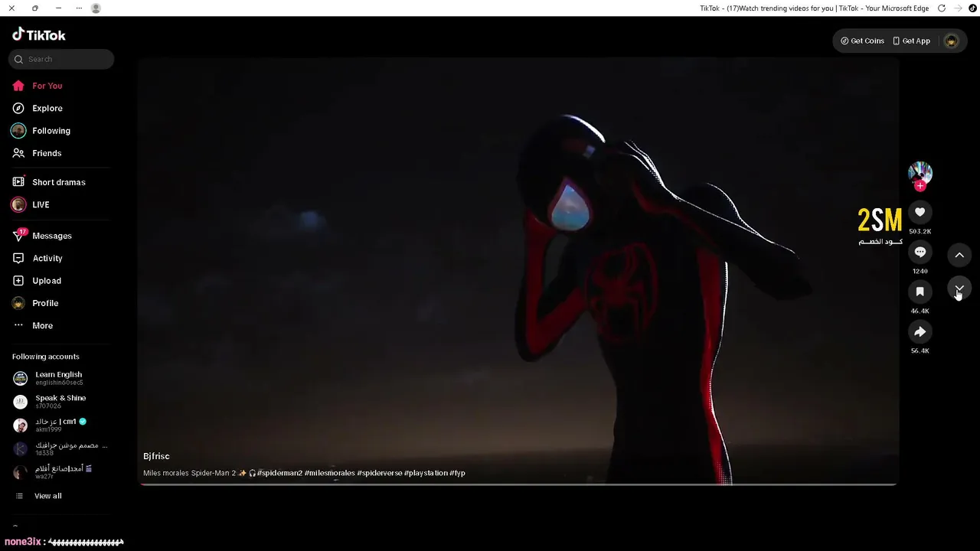Open Bjfrisc creator username link

pyautogui.click(x=156, y=456)
